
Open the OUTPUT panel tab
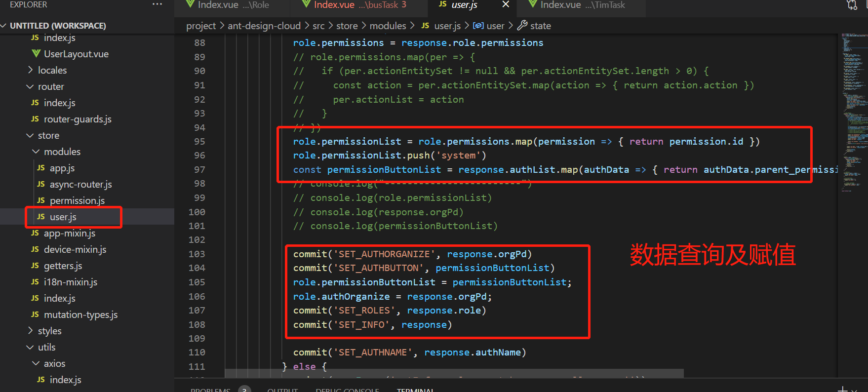coord(282,390)
